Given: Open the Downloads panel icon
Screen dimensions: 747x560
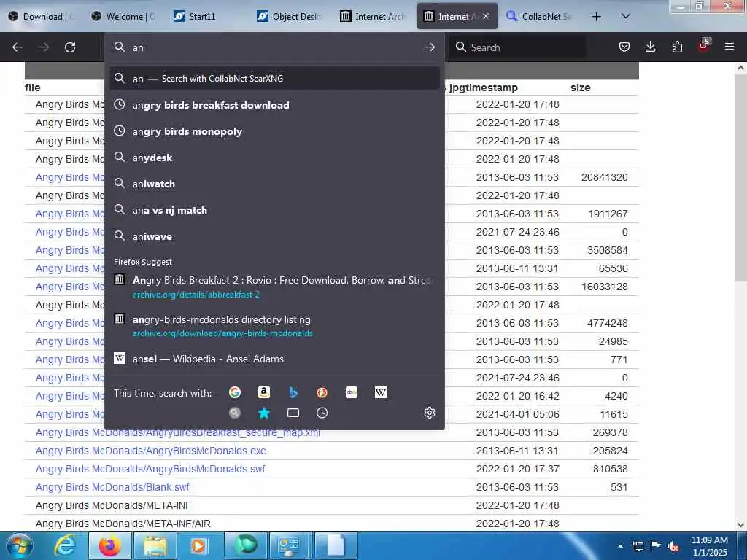Looking at the screenshot, I should click(650, 47).
